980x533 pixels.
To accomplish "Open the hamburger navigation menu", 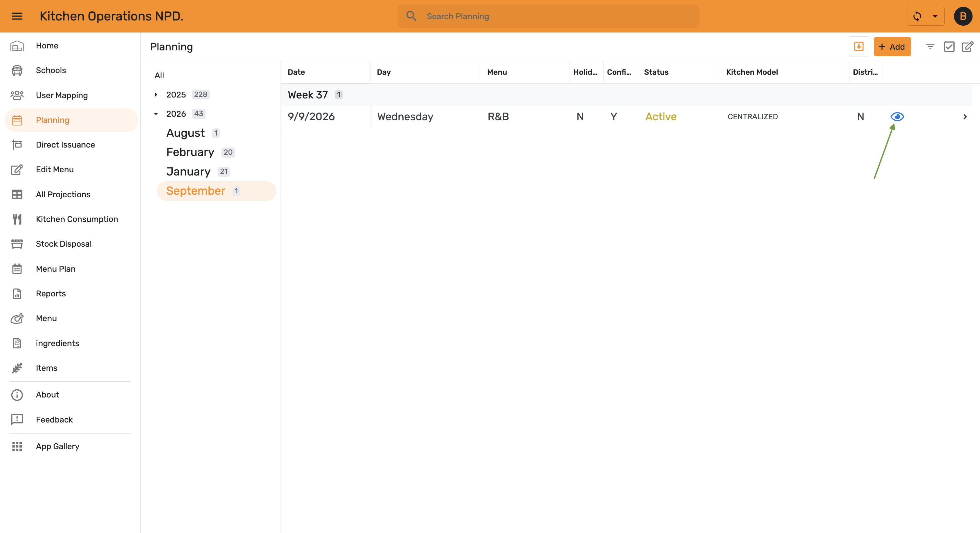I will coord(17,16).
